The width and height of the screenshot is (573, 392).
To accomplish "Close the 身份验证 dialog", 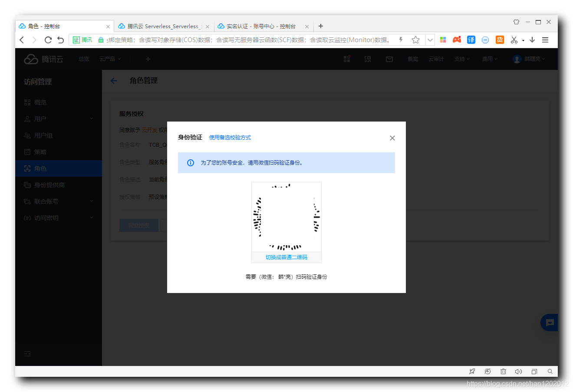I will tap(392, 138).
